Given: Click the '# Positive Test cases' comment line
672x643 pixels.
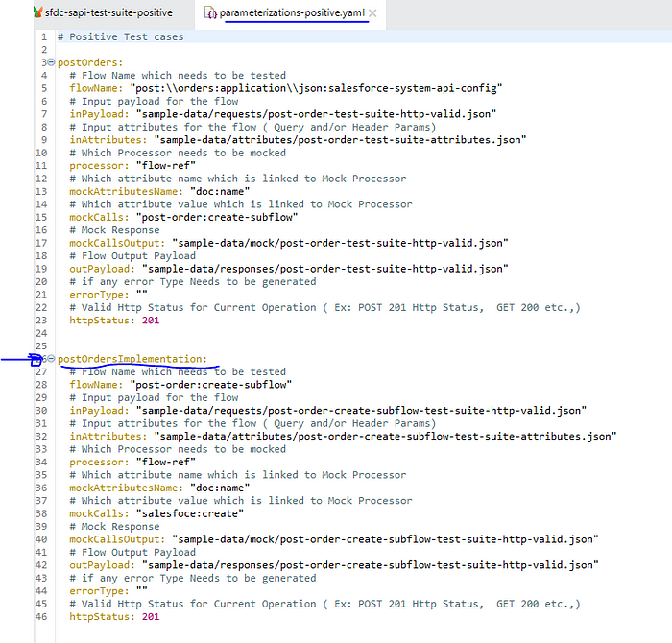Looking at the screenshot, I should pos(120,36).
